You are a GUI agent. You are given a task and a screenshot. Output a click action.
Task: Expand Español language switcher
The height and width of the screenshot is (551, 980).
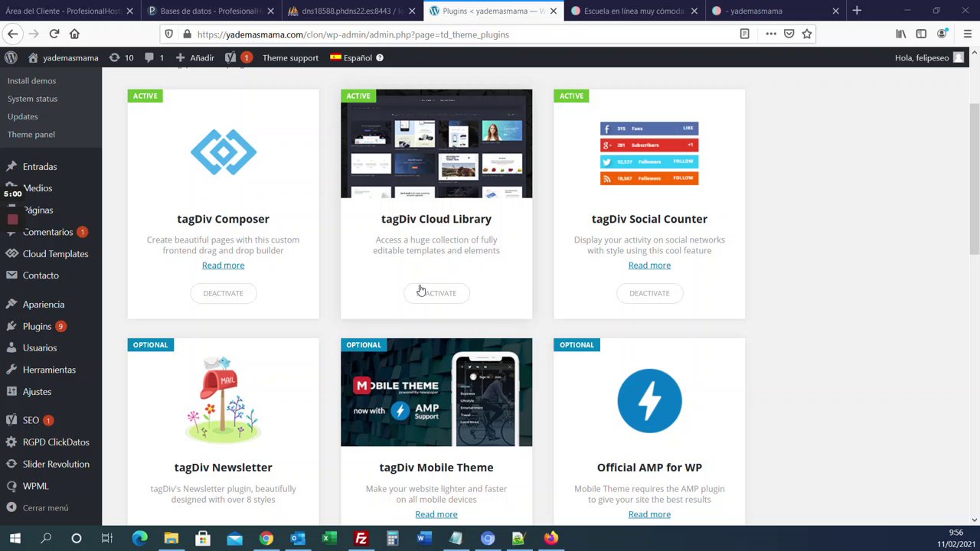tap(351, 57)
